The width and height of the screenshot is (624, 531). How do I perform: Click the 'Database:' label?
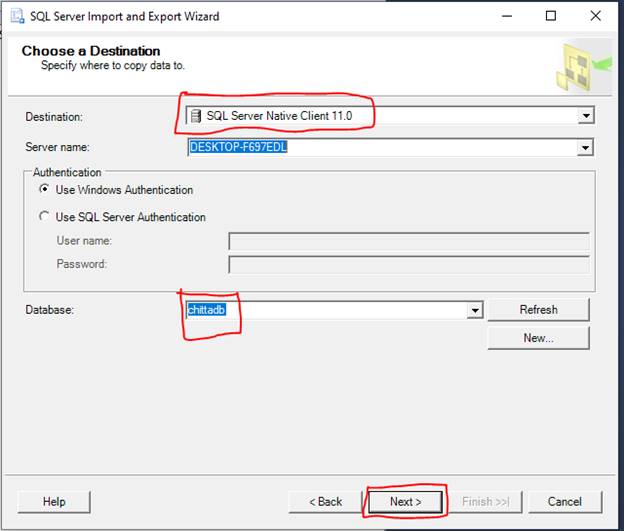[x=50, y=310]
